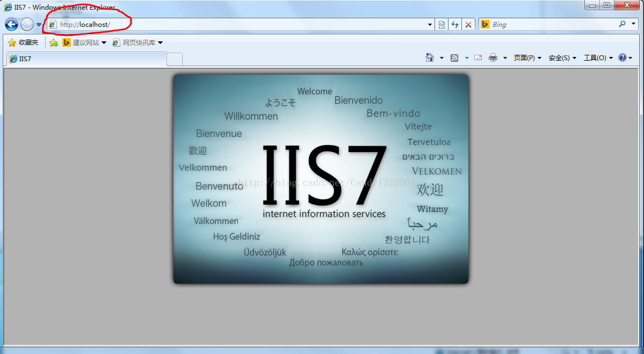Maximize the Internet Explorer window
Image resolution: width=644 pixels, height=354 pixels.
pyautogui.click(x=606, y=5)
